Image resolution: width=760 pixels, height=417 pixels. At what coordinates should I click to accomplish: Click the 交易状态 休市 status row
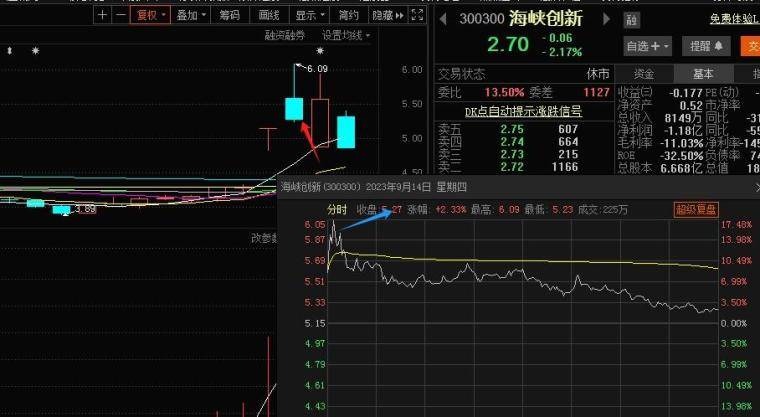tap(523, 74)
